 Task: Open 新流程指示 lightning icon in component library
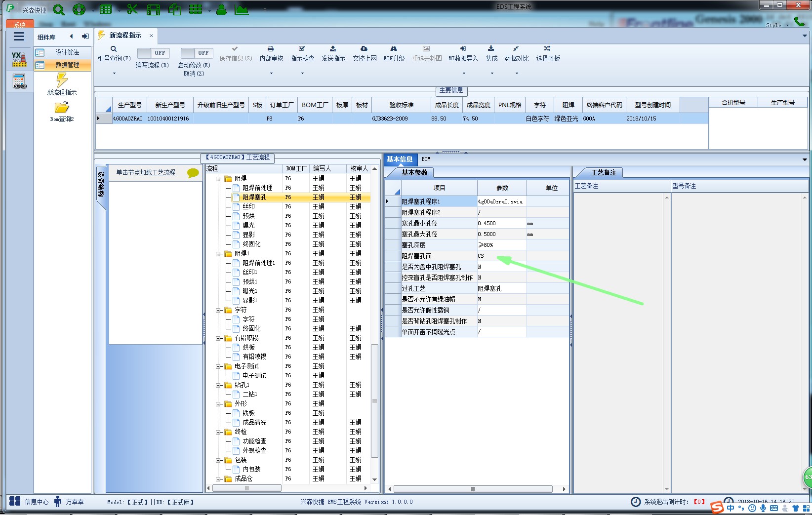coord(62,79)
